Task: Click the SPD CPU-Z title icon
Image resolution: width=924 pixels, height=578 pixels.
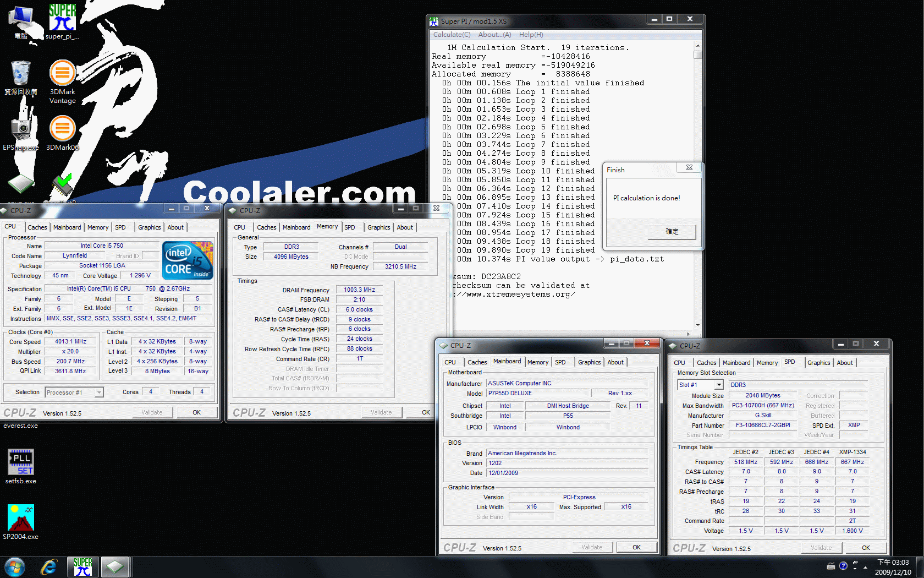Action: coord(673,346)
